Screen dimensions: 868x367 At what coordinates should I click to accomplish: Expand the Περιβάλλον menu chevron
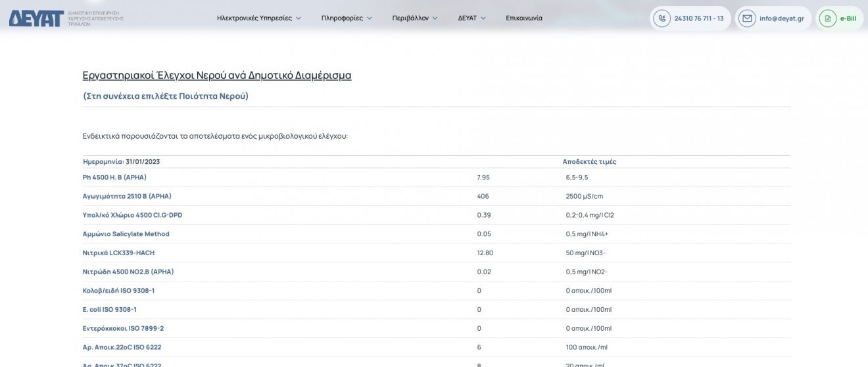tap(435, 18)
